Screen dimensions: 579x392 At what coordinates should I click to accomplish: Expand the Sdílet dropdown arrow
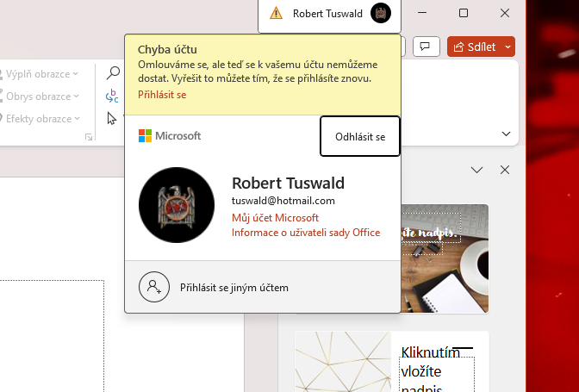pos(508,47)
